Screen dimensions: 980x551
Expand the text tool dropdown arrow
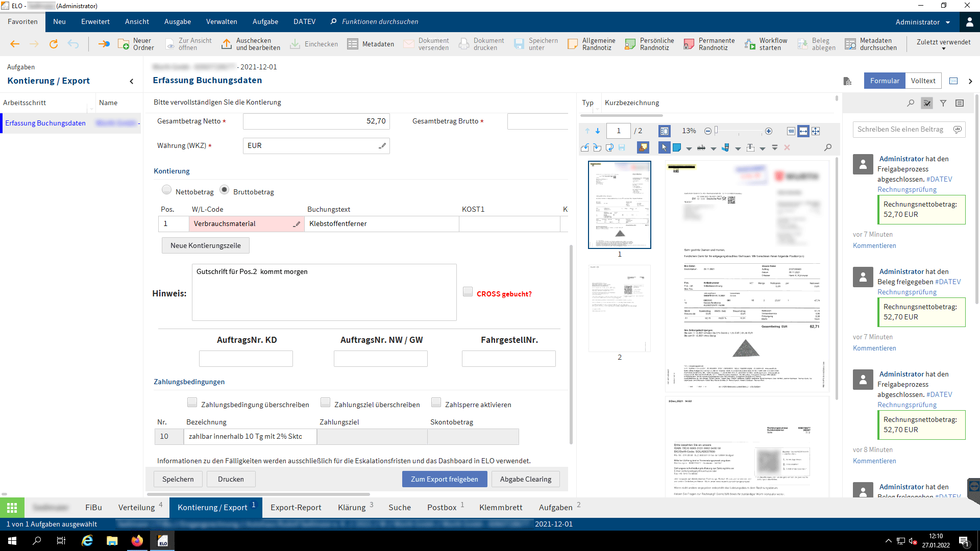pyautogui.click(x=763, y=148)
